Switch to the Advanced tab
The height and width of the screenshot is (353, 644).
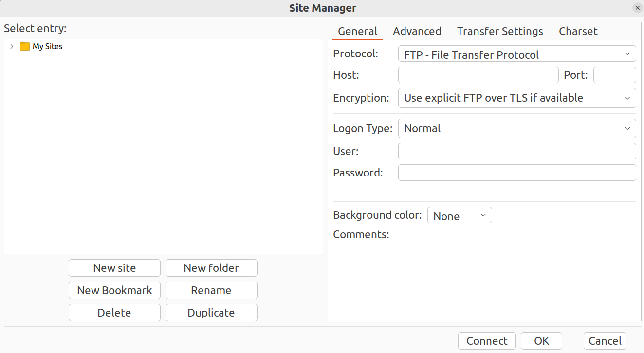[417, 31]
